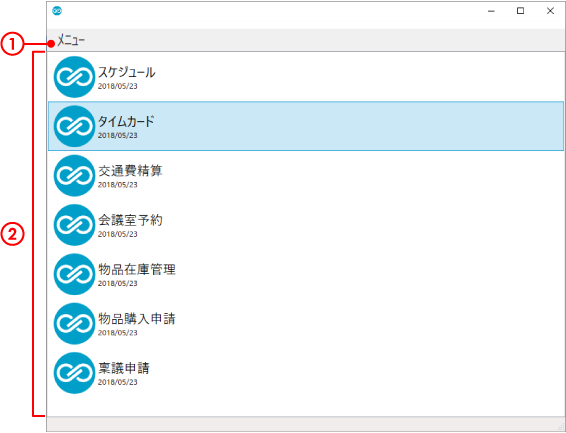Open the メニュー menu
The image size is (566, 433).
point(71,41)
